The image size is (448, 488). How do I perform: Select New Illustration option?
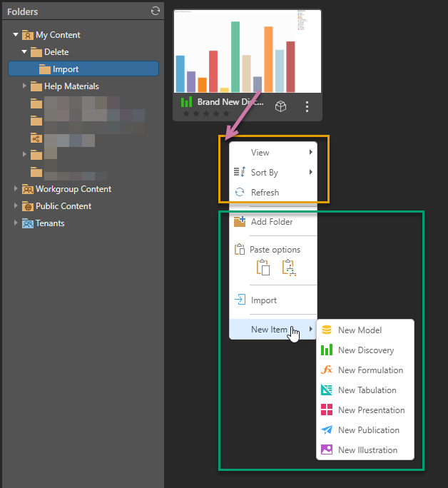pos(367,450)
